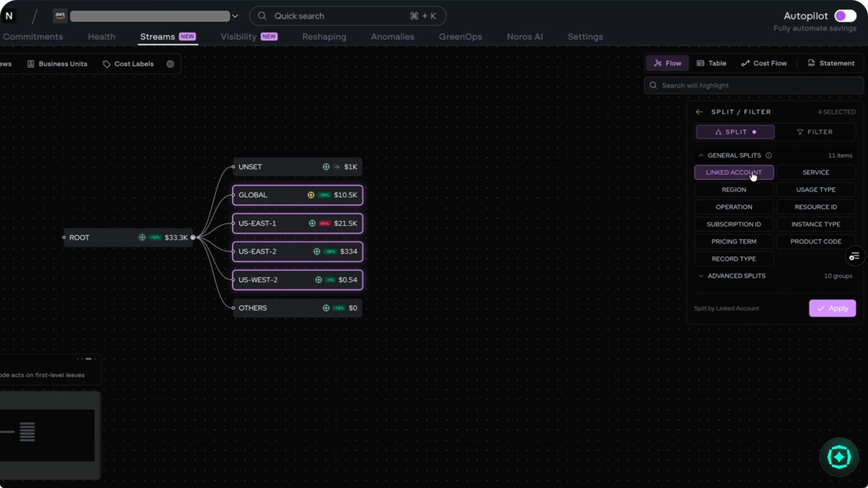Switch to Statement view
Image resolution: width=868 pixels, height=488 pixels.
point(831,63)
